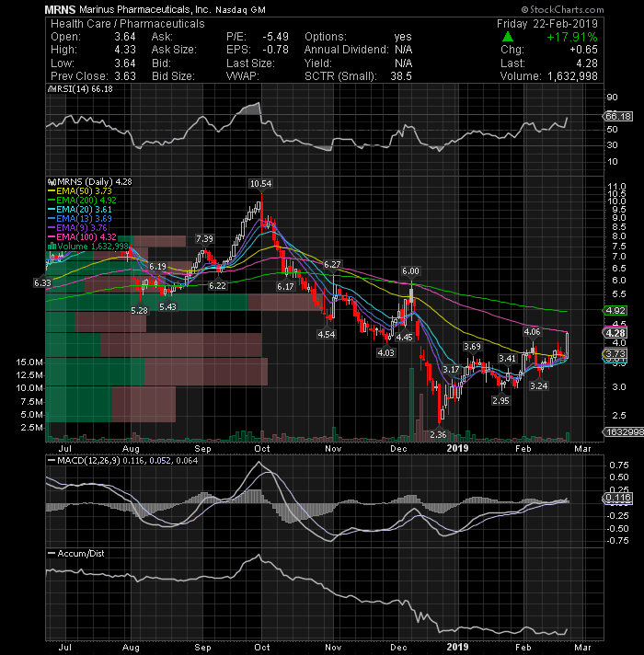Click the P/E -5.49 value
This screenshot has height=655, width=644.
[276, 37]
